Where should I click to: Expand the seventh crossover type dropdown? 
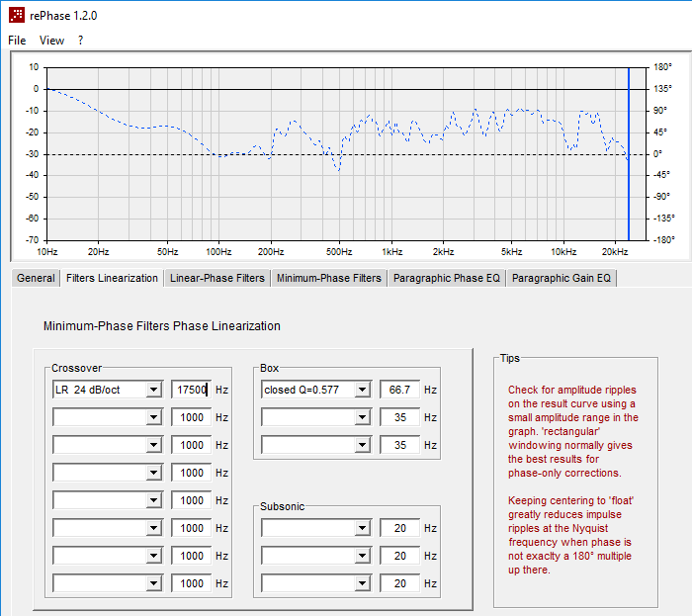click(154, 556)
